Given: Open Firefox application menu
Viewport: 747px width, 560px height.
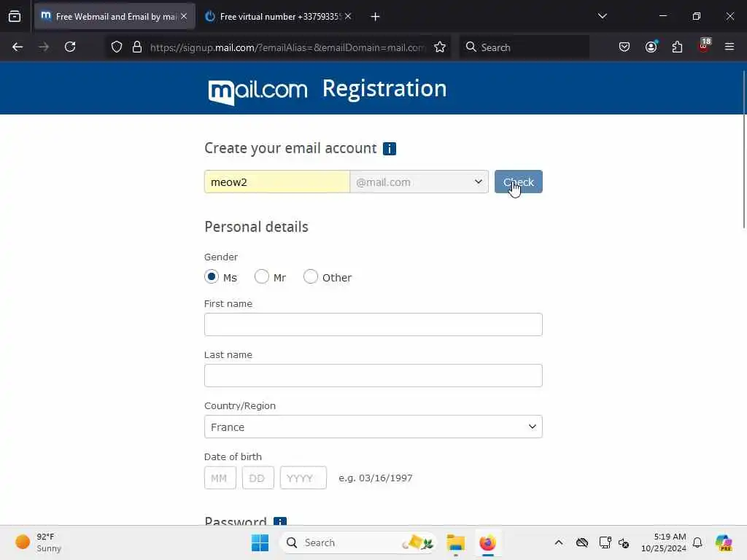Looking at the screenshot, I should (x=729, y=47).
